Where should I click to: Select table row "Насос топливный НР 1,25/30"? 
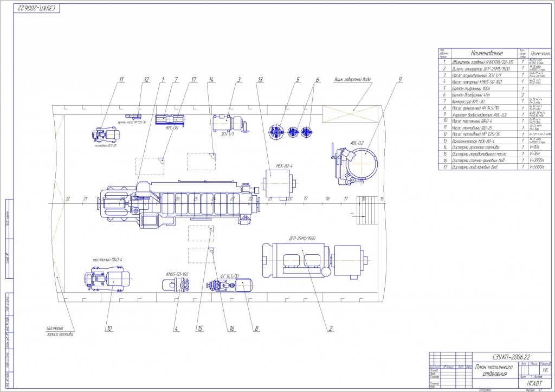pyautogui.click(x=495, y=134)
